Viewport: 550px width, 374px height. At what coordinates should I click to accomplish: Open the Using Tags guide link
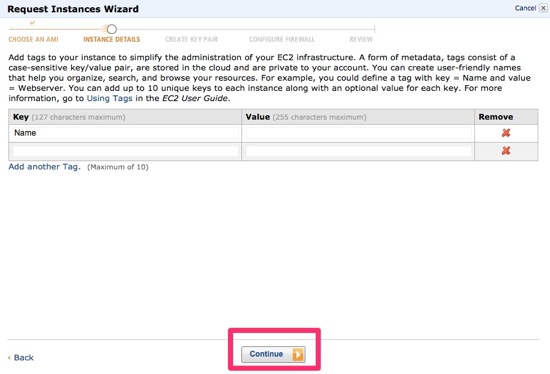(109, 98)
